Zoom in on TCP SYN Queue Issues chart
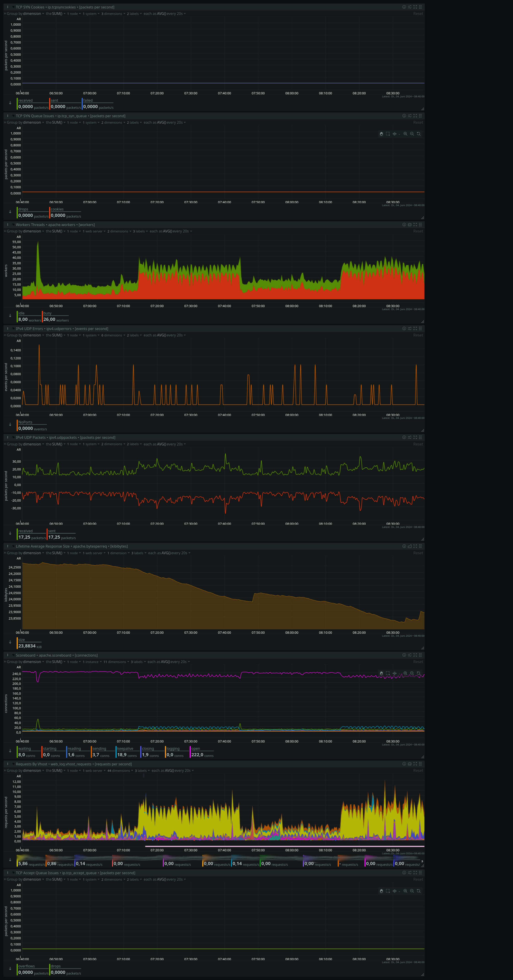This screenshot has height=980, width=513. coord(405,134)
